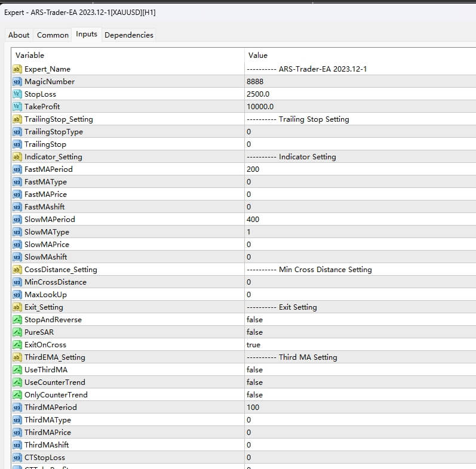Screen dimensions: 476x469
Task: Click the integer icon next to MagicNumber
Action: point(17,82)
